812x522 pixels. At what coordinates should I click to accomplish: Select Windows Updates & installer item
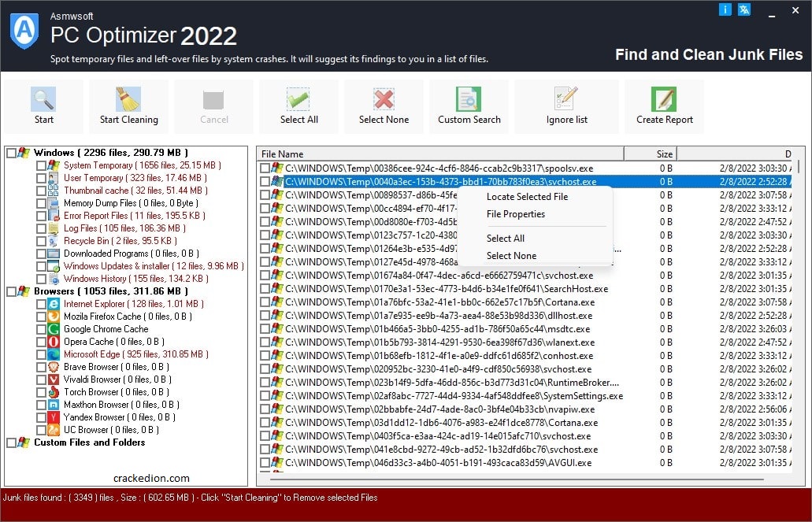(x=154, y=266)
